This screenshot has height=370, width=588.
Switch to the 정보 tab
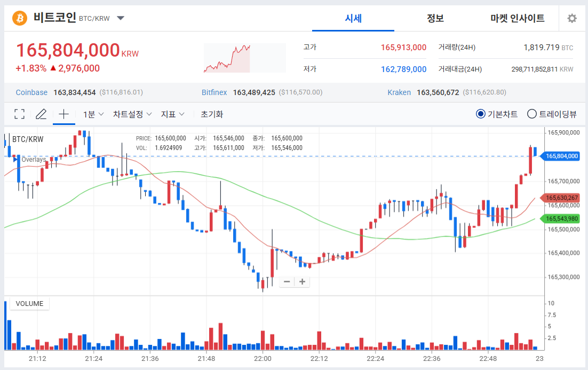[x=435, y=18]
